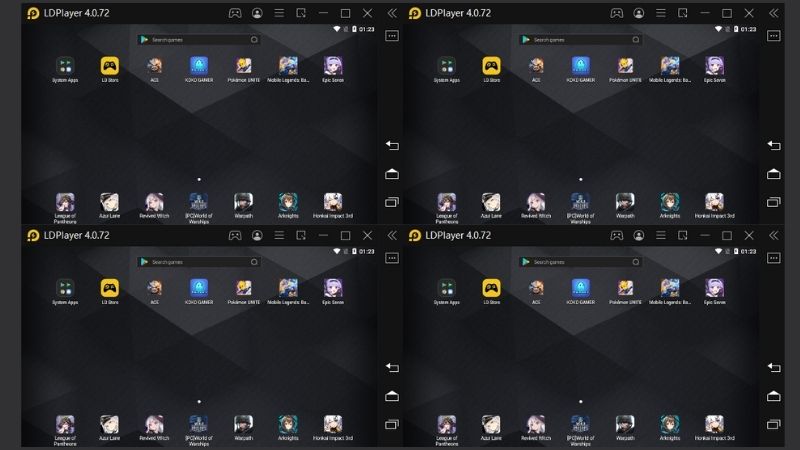Open KOKO GAMER in top-left window
800x450 pixels.
coord(199,66)
